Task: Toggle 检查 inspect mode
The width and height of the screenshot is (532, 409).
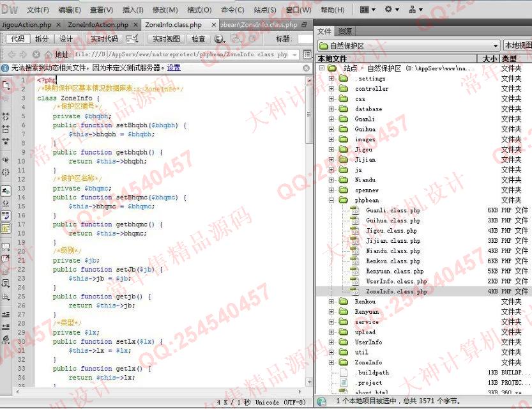Action: point(199,39)
